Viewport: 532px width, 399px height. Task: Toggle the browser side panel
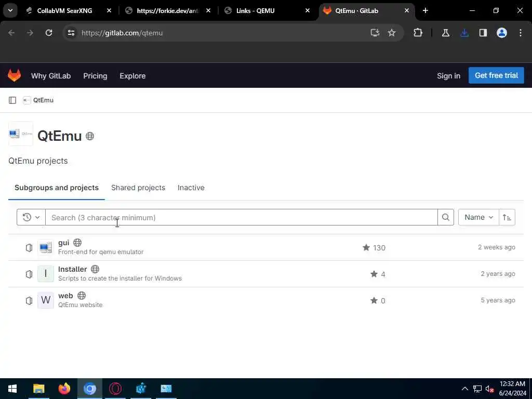pos(483,33)
